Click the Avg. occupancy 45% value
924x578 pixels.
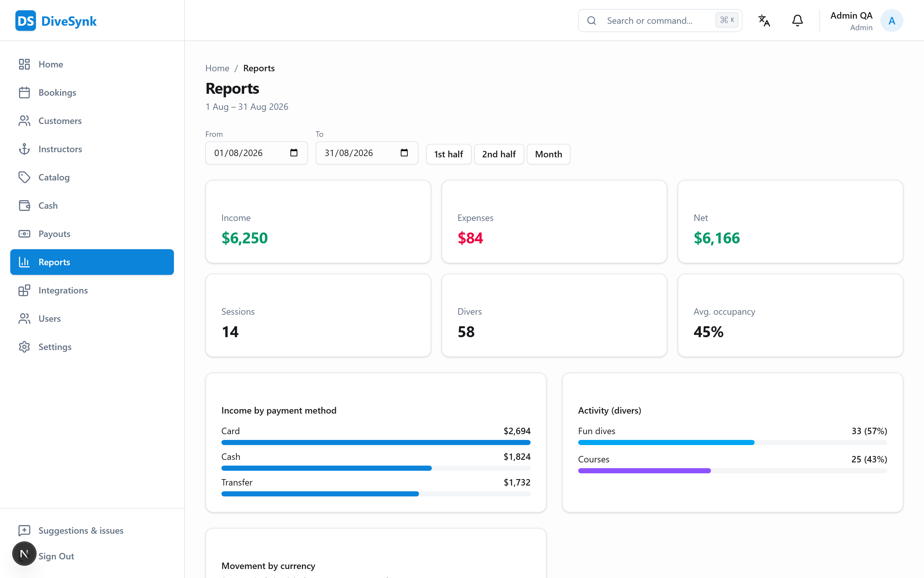pyautogui.click(x=708, y=332)
